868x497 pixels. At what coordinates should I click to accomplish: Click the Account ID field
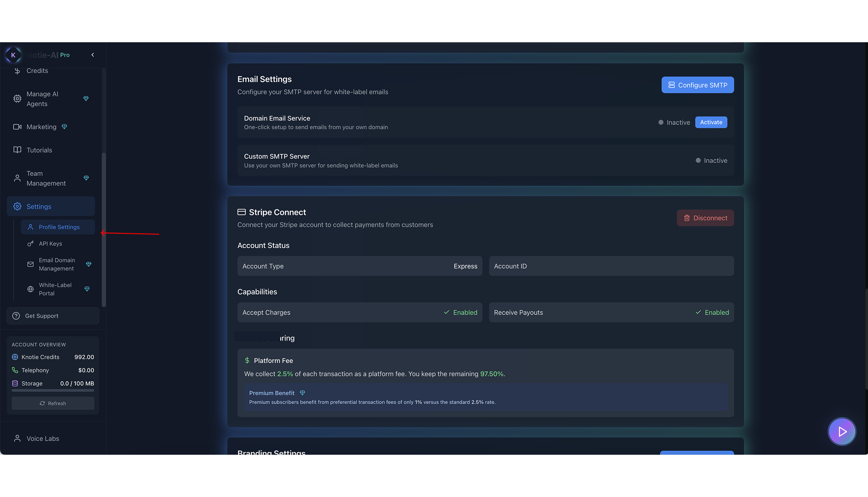(611, 266)
